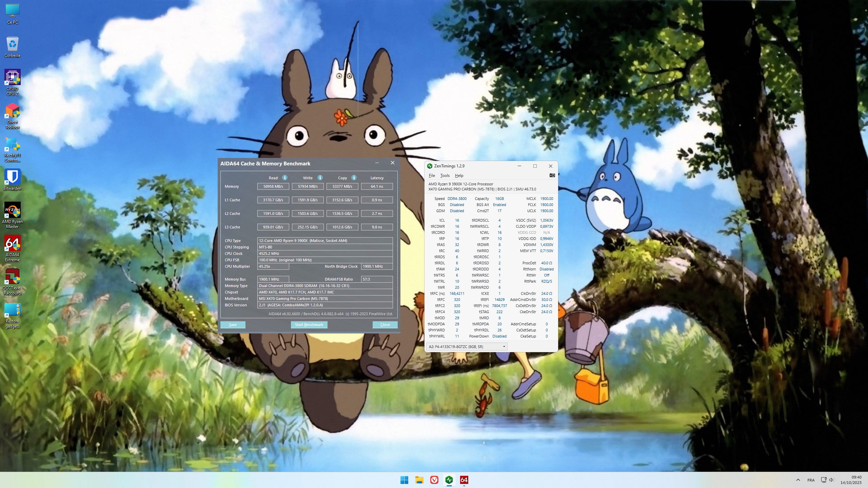Open the File menu in ZenTimings

(x=432, y=176)
